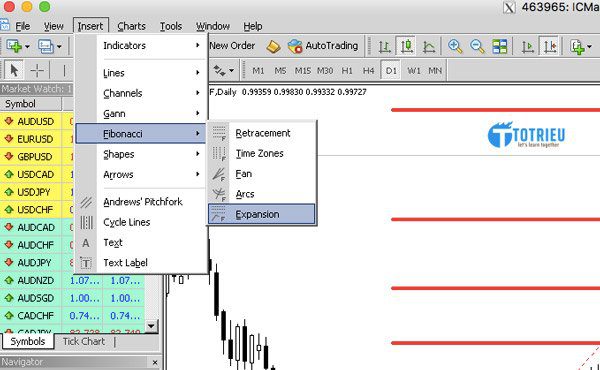Image resolution: width=600 pixels, height=370 pixels.
Task: Close the Navigator panel
Action: coord(155,362)
